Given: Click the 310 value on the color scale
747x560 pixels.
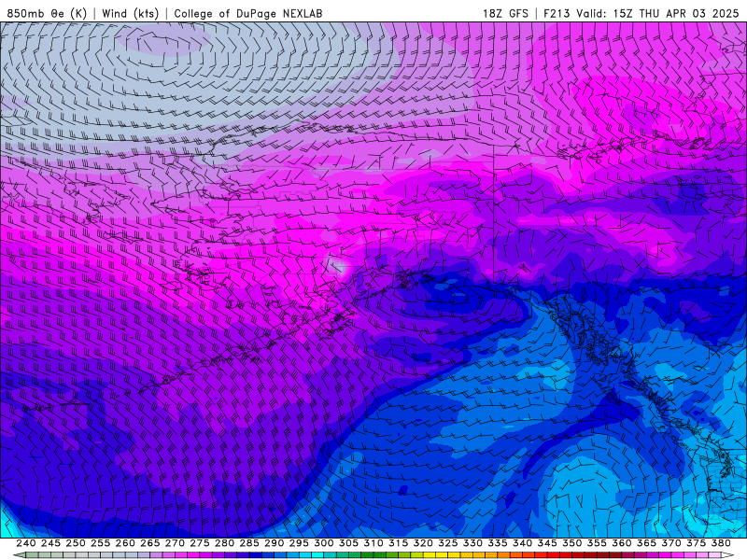Looking at the screenshot, I should pos(373,543).
